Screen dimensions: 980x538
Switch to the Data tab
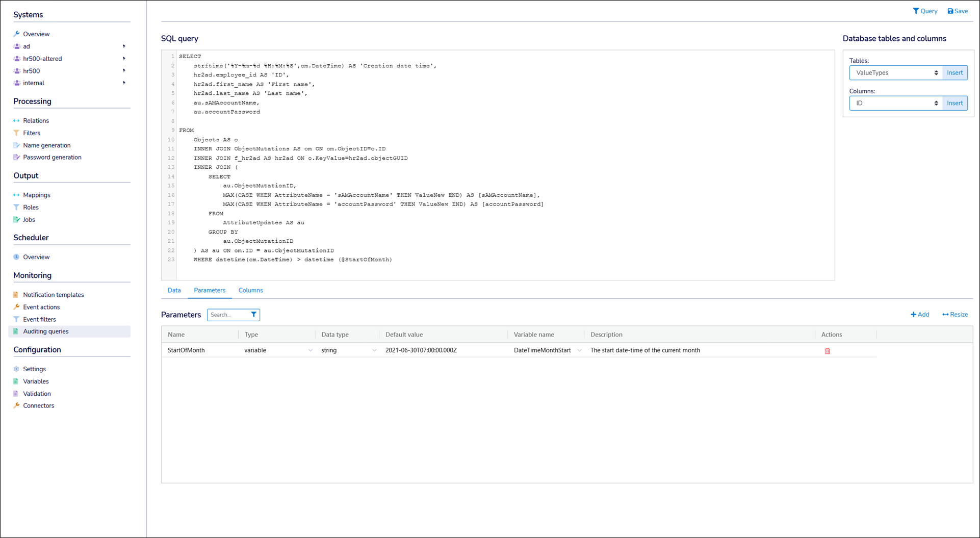[x=174, y=290]
